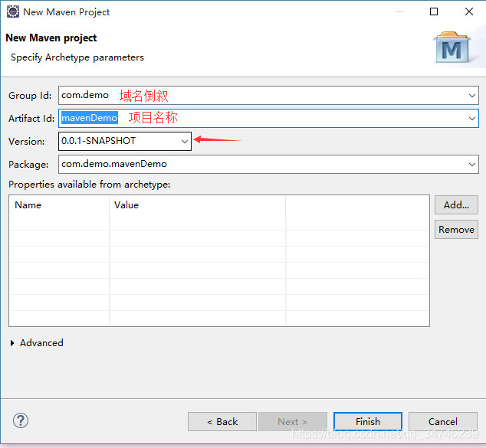
Task: Click the Remove property button
Action: (456, 230)
